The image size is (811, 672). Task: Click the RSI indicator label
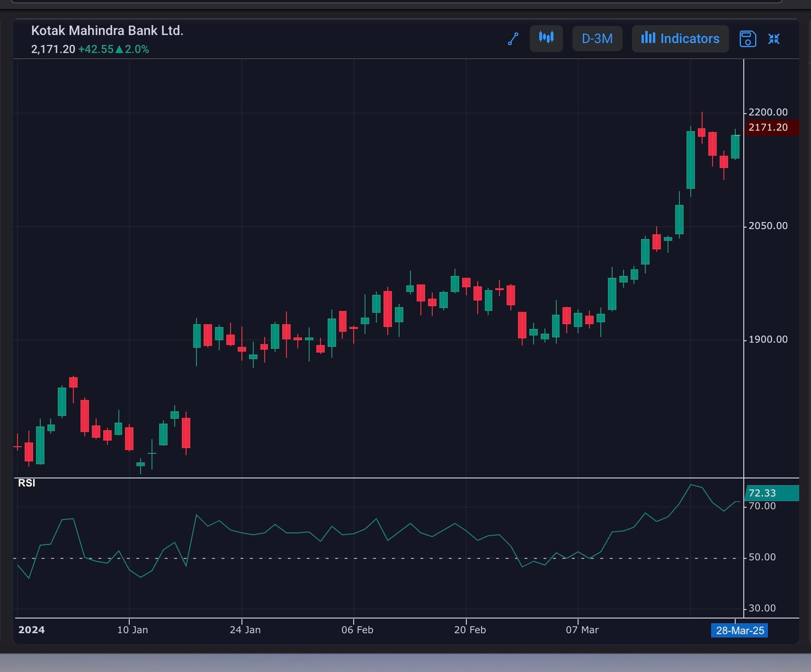click(27, 483)
